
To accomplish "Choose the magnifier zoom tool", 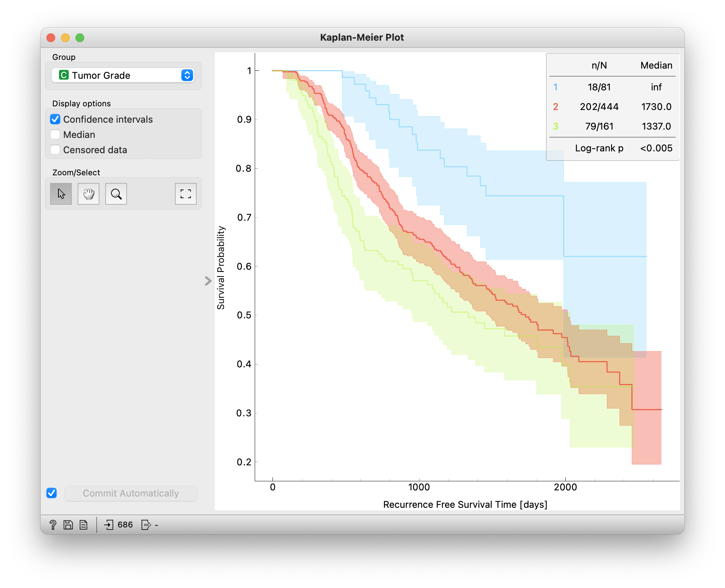I will [116, 194].
